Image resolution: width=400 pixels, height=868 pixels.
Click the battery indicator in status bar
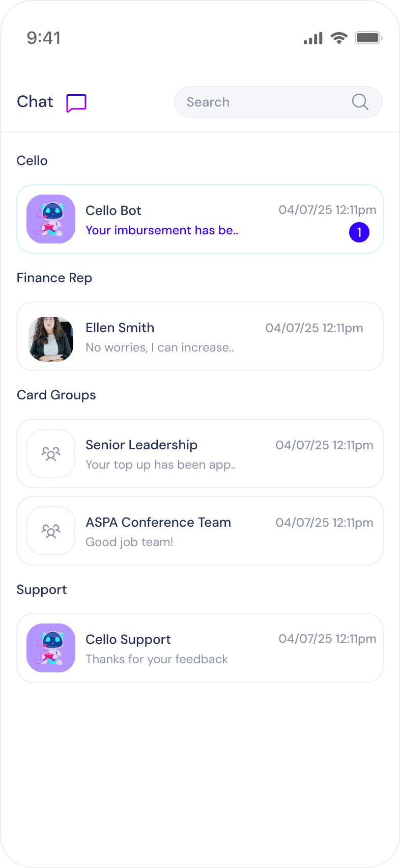(x=368, y=38)
